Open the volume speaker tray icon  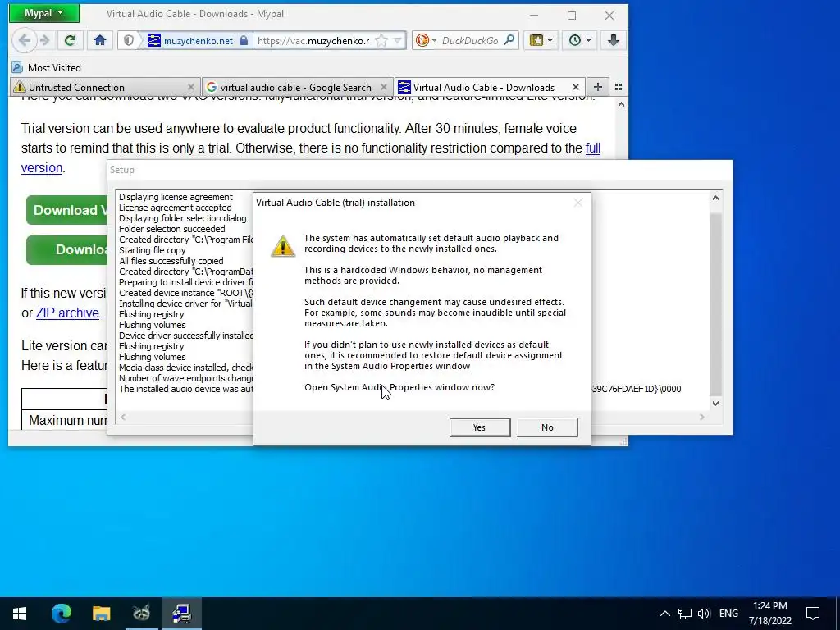(704, 614)
